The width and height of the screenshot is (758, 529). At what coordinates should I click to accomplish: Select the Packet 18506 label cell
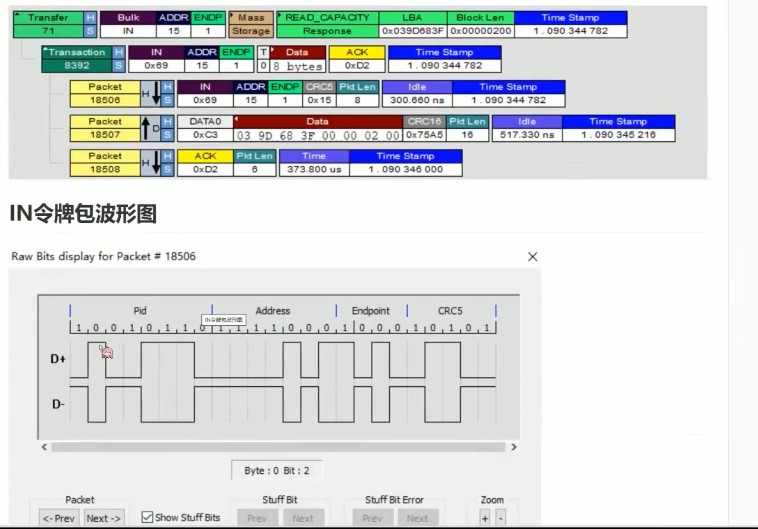click(105, 94)
